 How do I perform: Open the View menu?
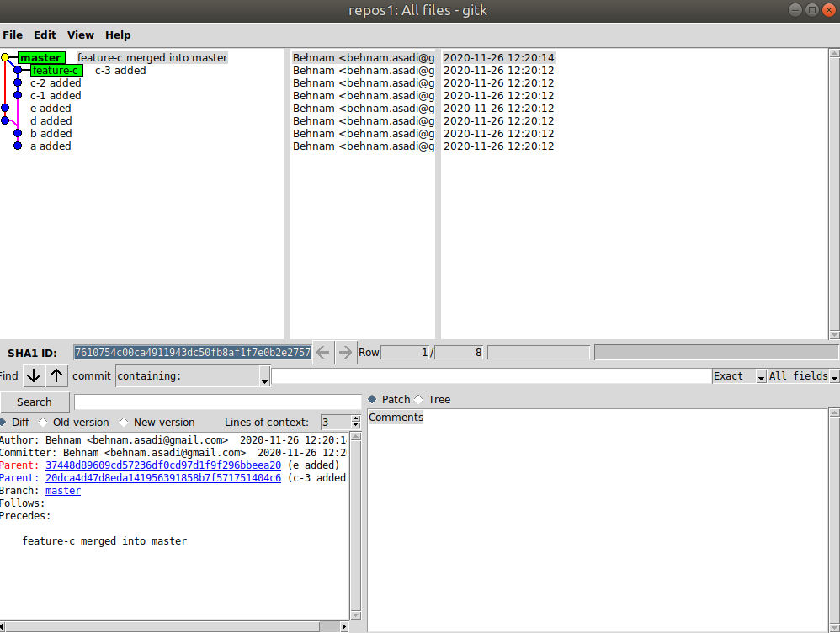[81, 35]
